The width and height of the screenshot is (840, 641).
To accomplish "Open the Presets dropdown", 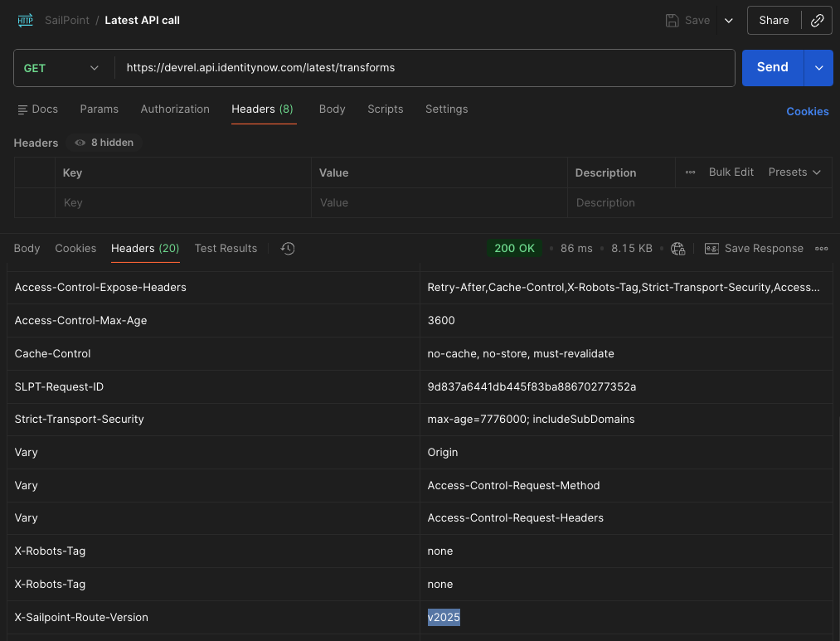I will click(x=794, y=172).
